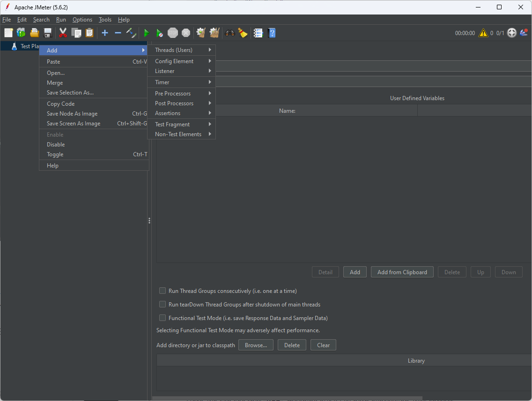
Task: Expand the Assertions submenu
Action: pos(182,113)
